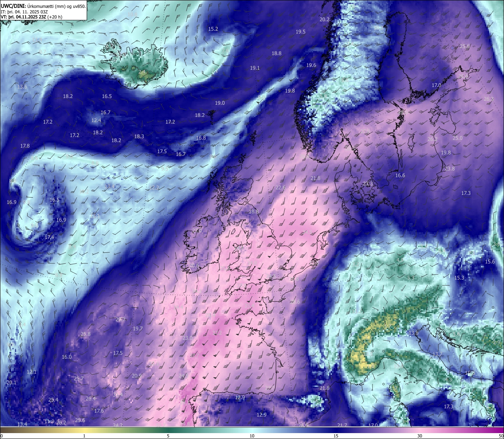Image resolution: width=504 pixels, height=439 pixels.
Task: Click the 10 tick on the color scale
Action: [x=252, y=436]
